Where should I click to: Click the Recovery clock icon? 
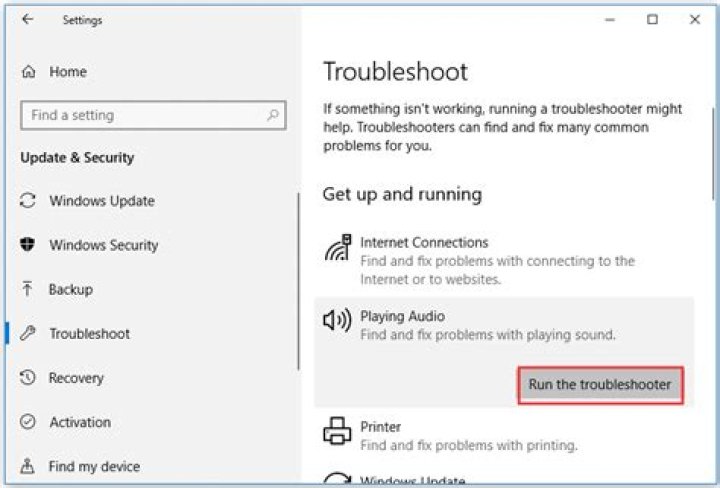[28, 378]
